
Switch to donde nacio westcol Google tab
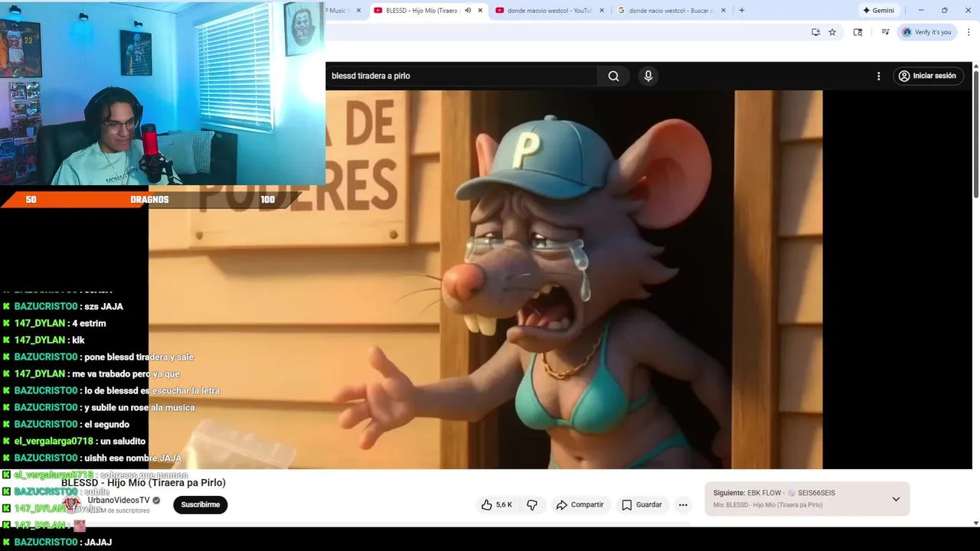(671, 11)
